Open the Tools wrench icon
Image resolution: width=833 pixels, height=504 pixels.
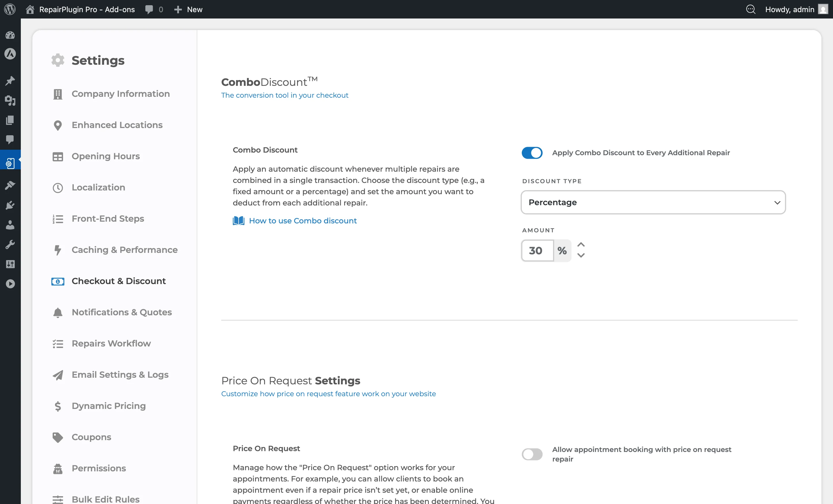point(10,244)
